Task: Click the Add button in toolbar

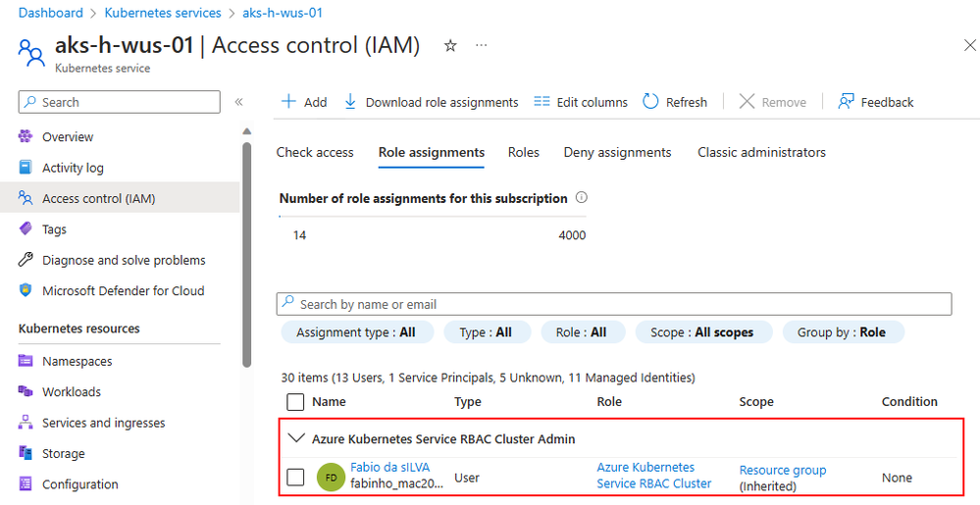Action: click(304, 102)
